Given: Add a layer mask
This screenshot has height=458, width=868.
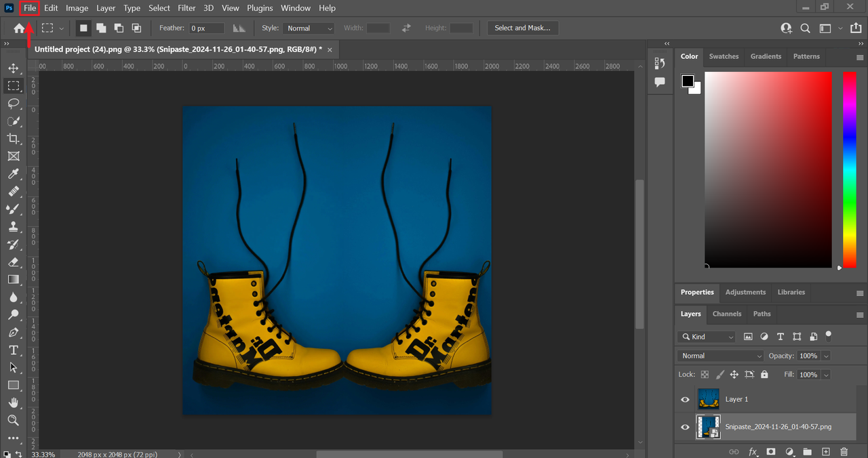Looking at the screenshot, I should pos(771,451).
